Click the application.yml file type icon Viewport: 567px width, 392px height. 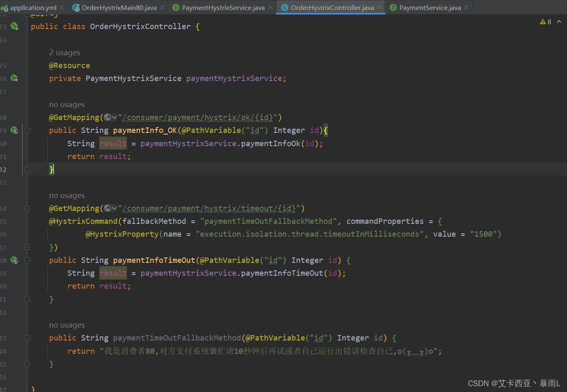coord(5,8)
